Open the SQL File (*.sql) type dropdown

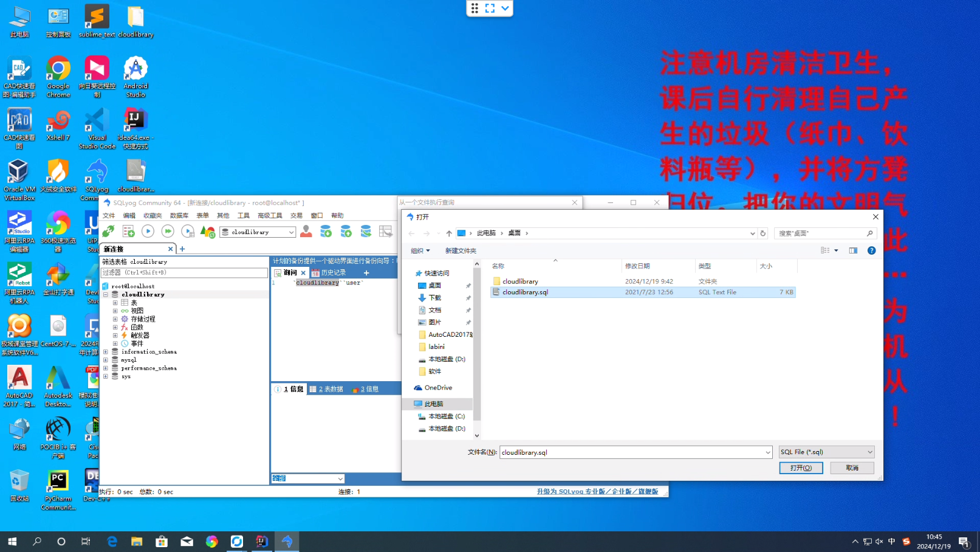coord(827,452)
